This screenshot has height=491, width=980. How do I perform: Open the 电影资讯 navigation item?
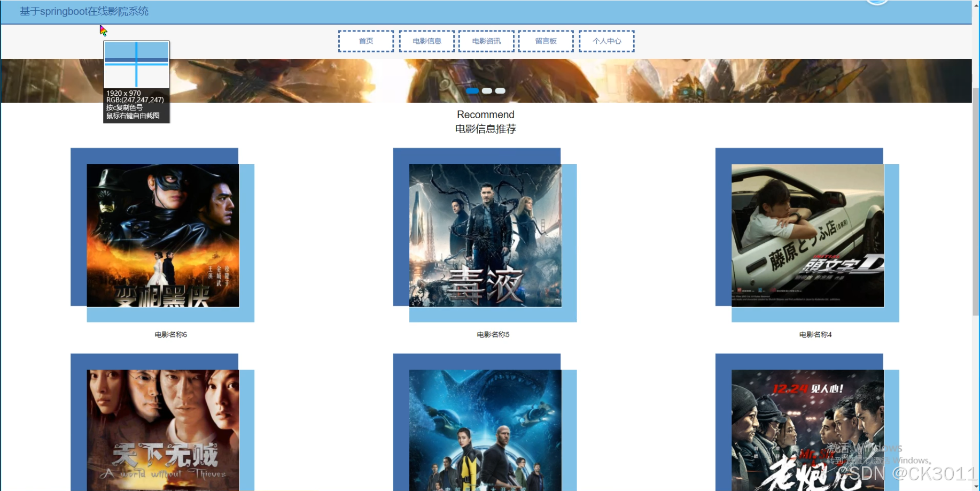pyautogui.click(x=486, y=41)
